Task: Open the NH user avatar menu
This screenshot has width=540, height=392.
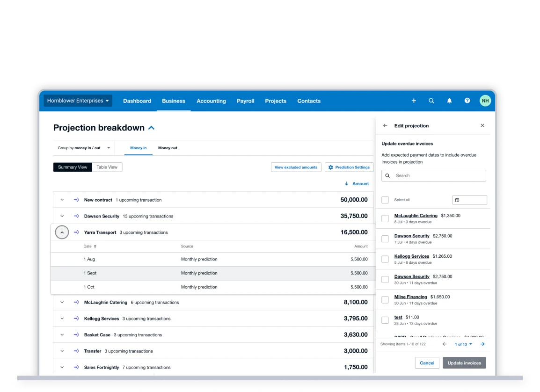Action: click(485, 101)
